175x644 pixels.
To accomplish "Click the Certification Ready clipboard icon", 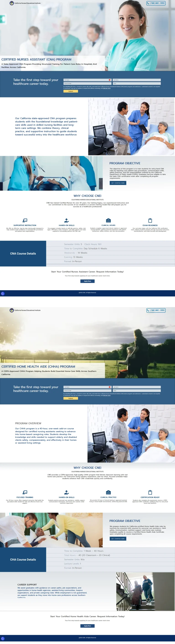I will click(x=150, y=492).
